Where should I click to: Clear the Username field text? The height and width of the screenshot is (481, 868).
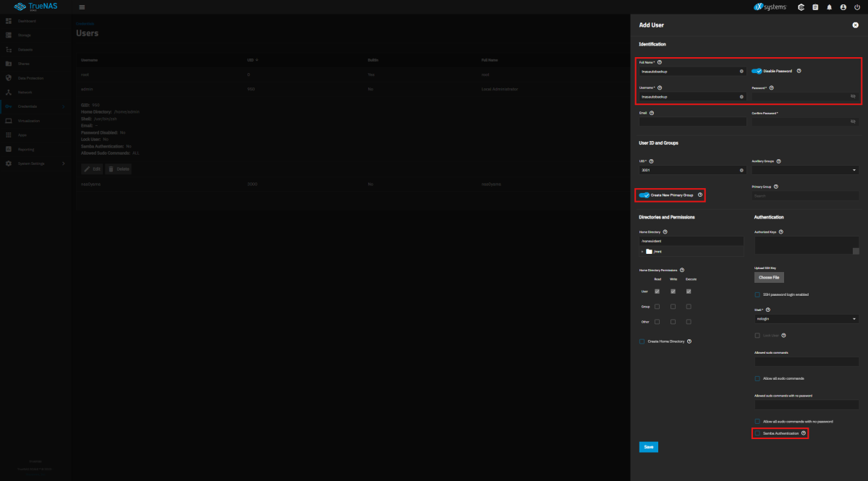click(x=741, y=96)
